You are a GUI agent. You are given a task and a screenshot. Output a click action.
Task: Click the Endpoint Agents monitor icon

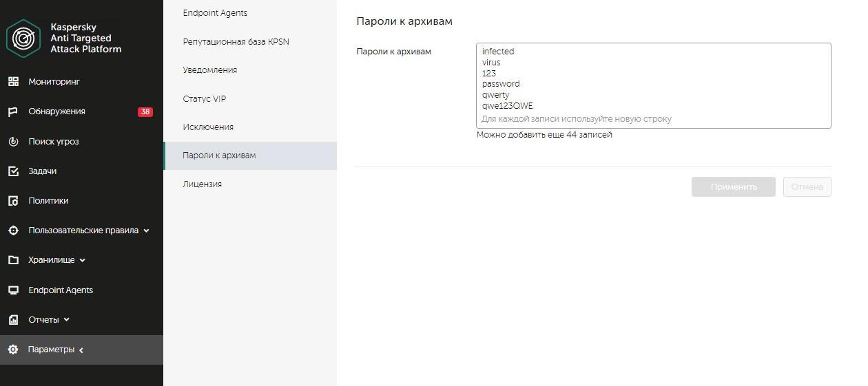coord(13,290)
